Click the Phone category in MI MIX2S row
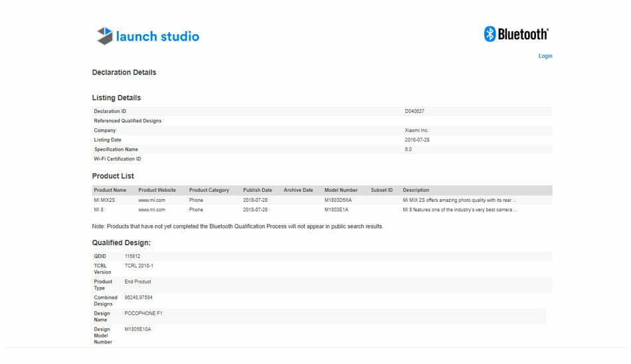The height and width of the screenshot is (364, 631). click(196, 200)
